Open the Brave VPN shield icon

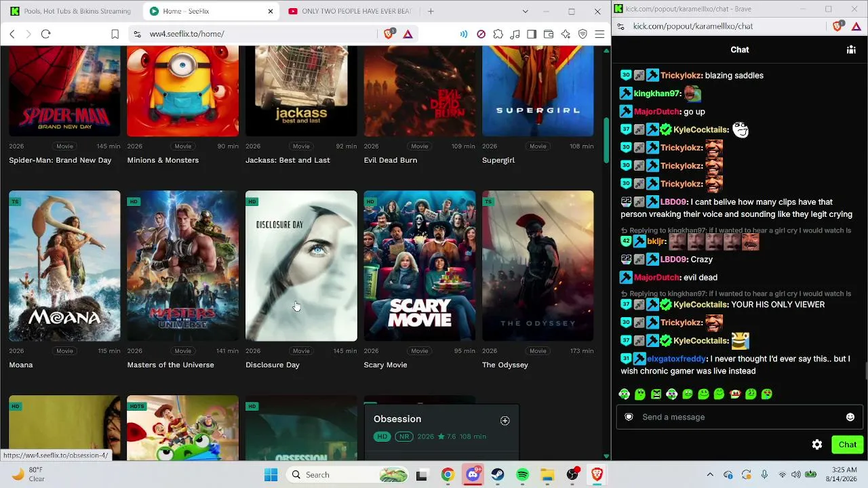point(583,34)
